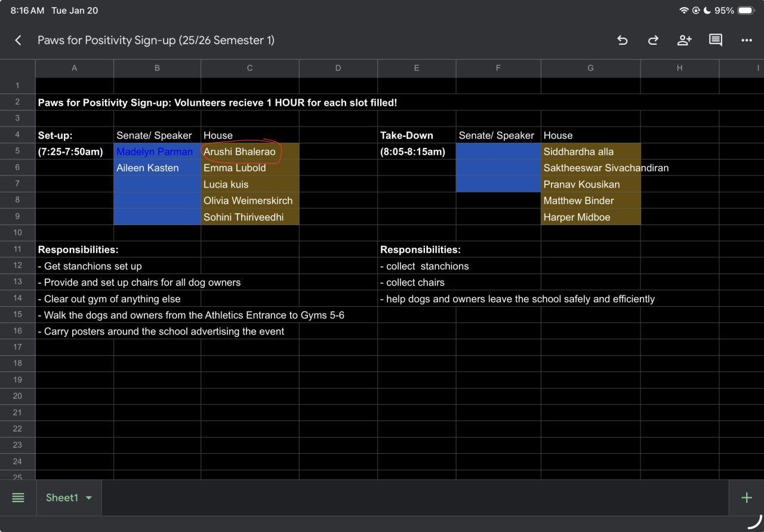
Task: Switch to the Sheet1 tab
Action: coord(61,497)
